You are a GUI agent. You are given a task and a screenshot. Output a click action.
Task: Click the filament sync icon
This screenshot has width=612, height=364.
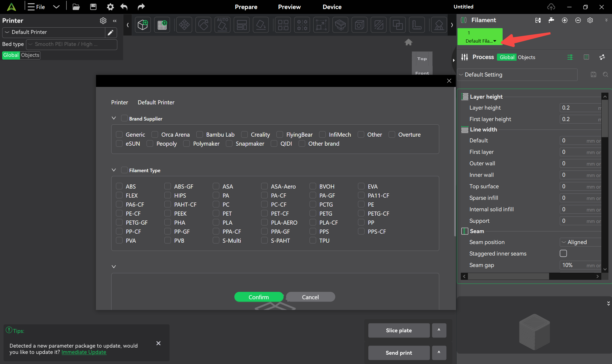(538, 20)
